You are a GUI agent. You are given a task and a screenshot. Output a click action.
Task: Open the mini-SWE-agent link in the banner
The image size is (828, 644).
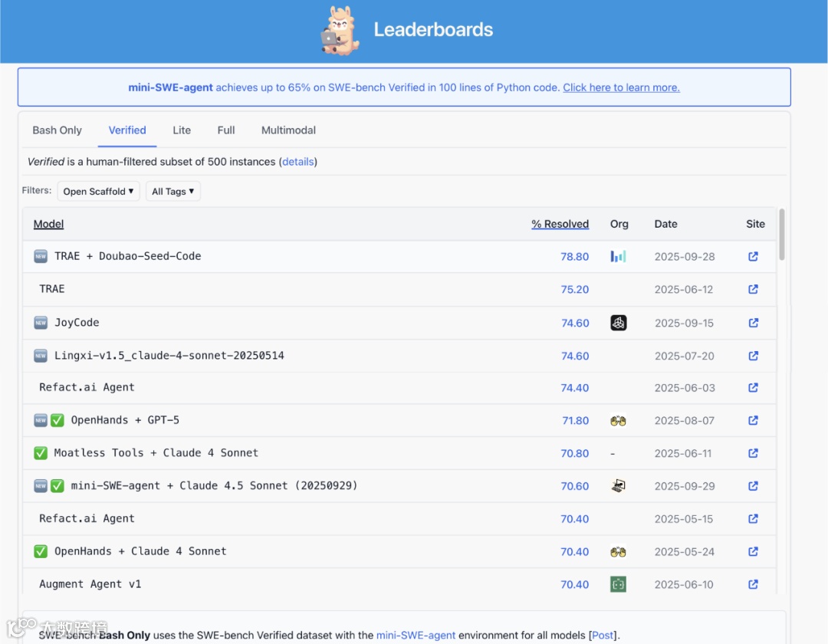pos(170,87)
